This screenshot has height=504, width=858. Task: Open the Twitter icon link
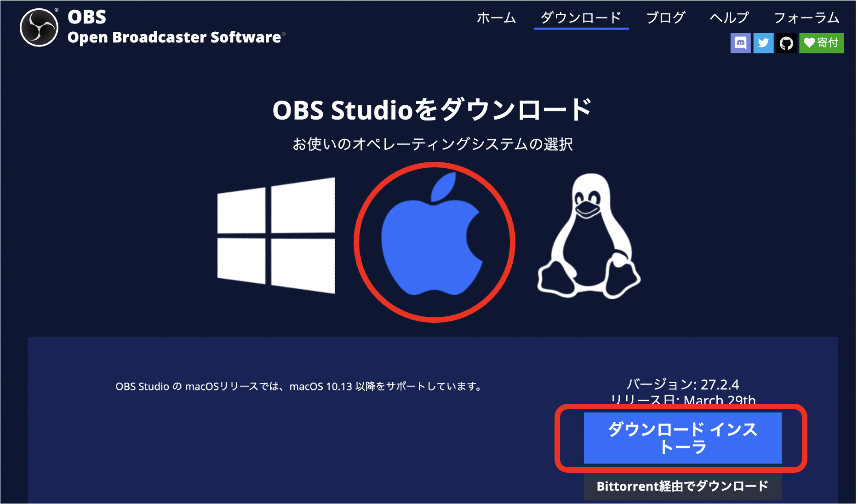(x=763, y=43)
